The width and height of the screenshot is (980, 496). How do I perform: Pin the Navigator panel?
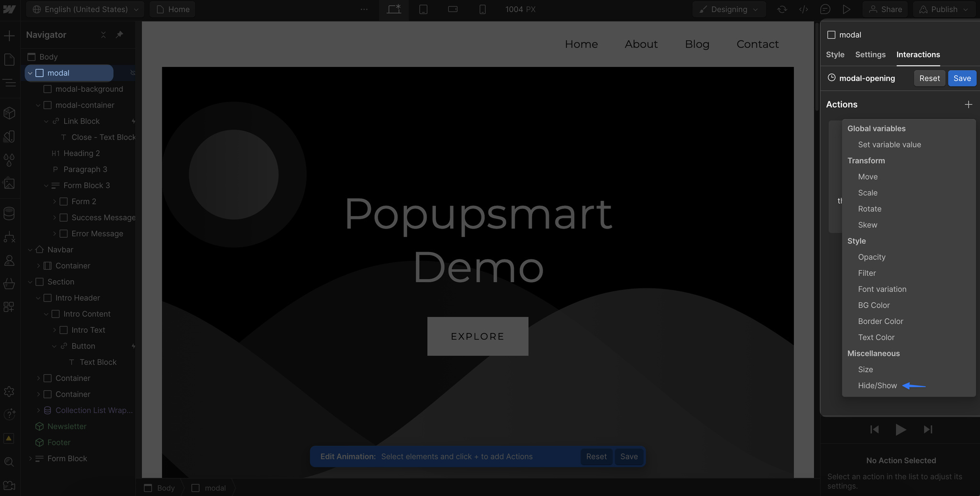click(120, 34)
